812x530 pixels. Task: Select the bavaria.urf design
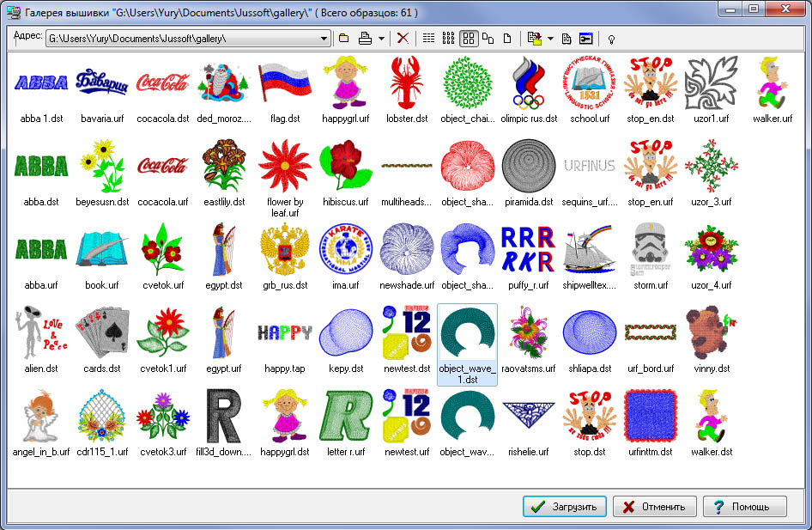[102, 83]
